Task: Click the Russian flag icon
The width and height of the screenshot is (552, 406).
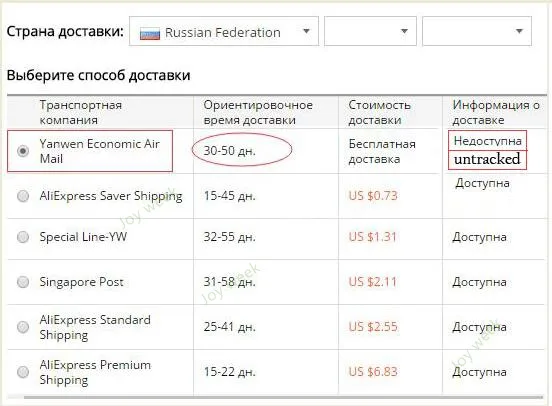Action: point(150,34)
